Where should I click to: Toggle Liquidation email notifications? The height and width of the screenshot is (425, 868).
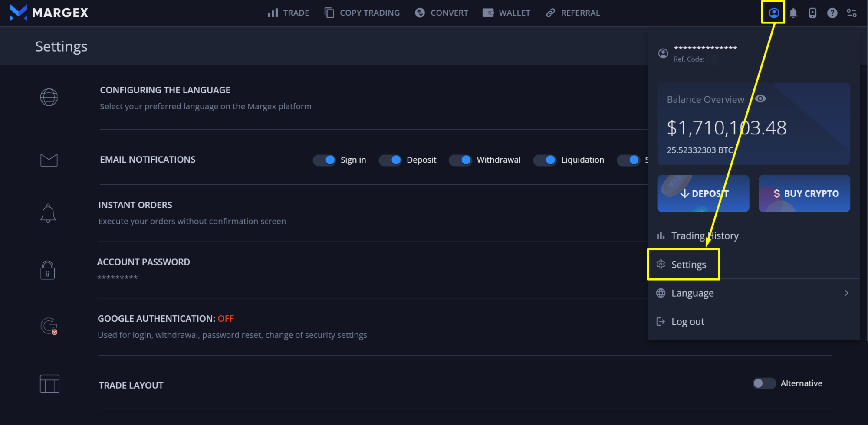tap(545, 160)
